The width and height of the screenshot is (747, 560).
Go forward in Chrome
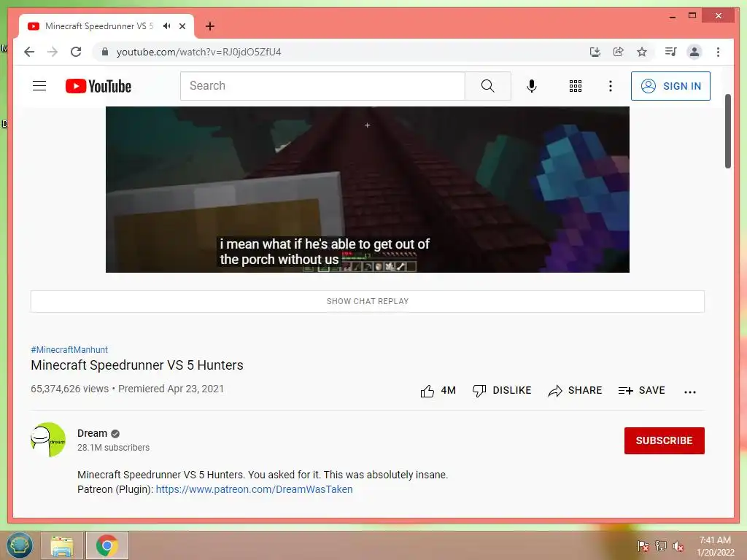click(53, 52)
